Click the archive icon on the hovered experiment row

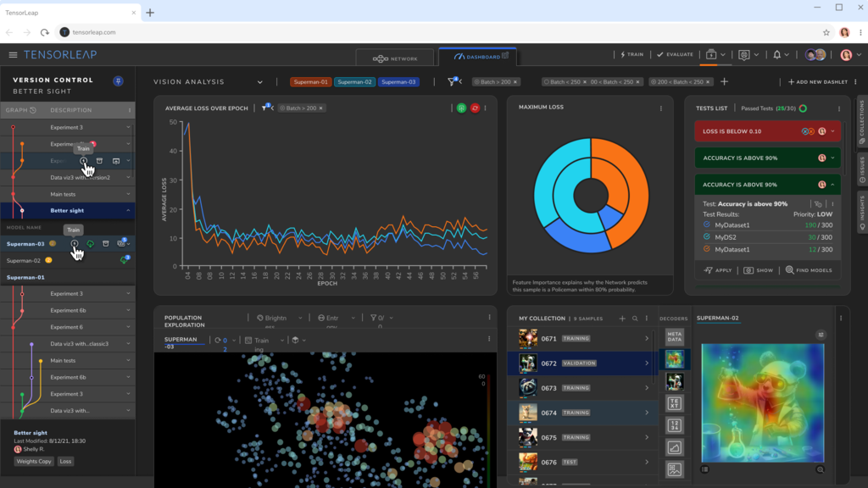pyautogui.click(x=100, y=161)
